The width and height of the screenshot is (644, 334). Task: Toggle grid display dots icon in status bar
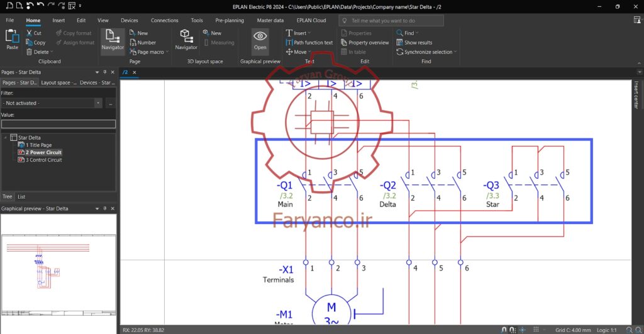(536, 330)
